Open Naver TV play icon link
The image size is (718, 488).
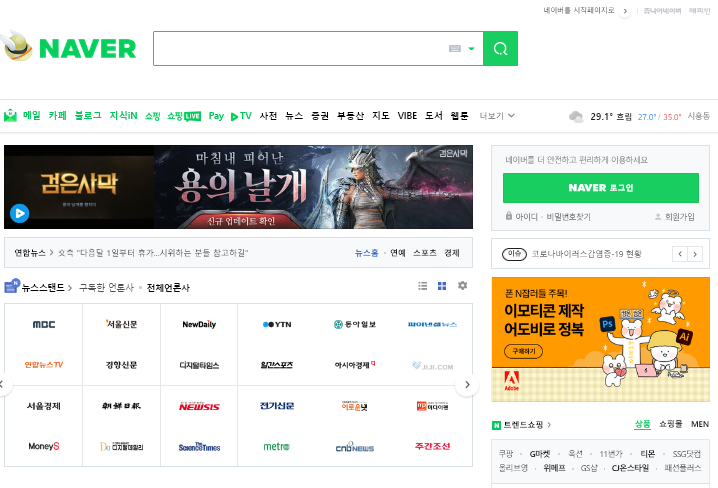click(241, 116)
